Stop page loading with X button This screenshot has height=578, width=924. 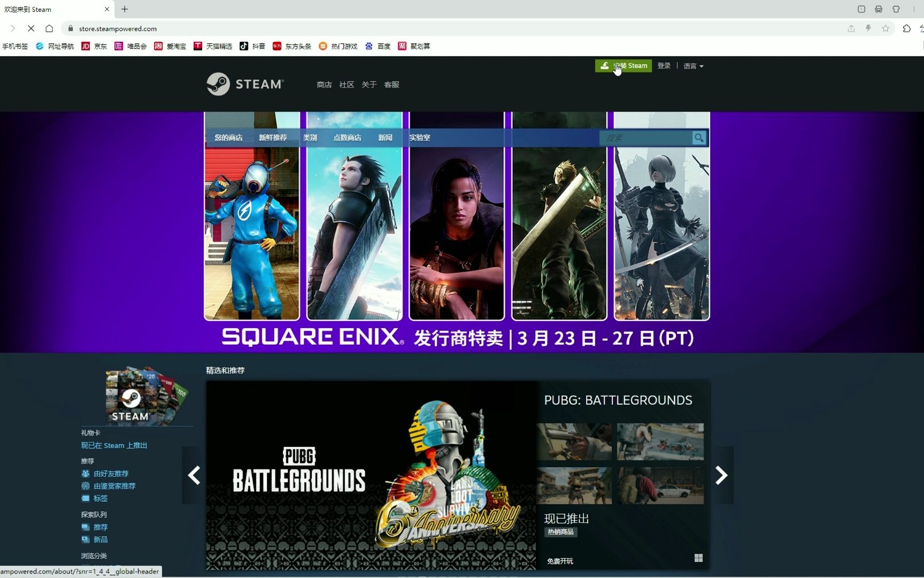(31, 28)
